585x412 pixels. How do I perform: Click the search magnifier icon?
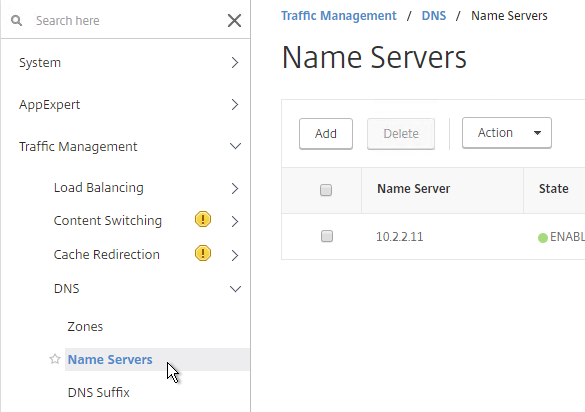(16, 21)
